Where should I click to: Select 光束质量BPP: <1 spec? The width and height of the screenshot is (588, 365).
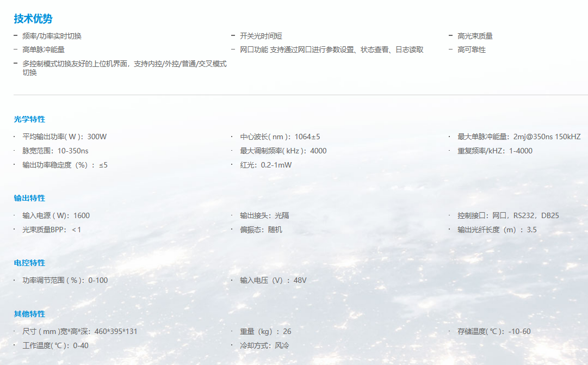pyautogui.click(x=52, y=230)
